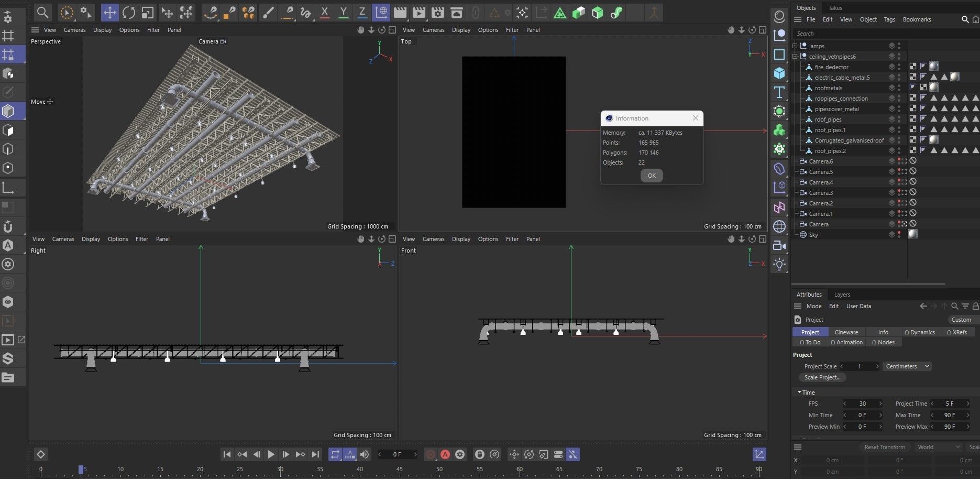Collapse the ceiling_vetnpipes6 group
The image size is (980, 479).
(795, 57)
